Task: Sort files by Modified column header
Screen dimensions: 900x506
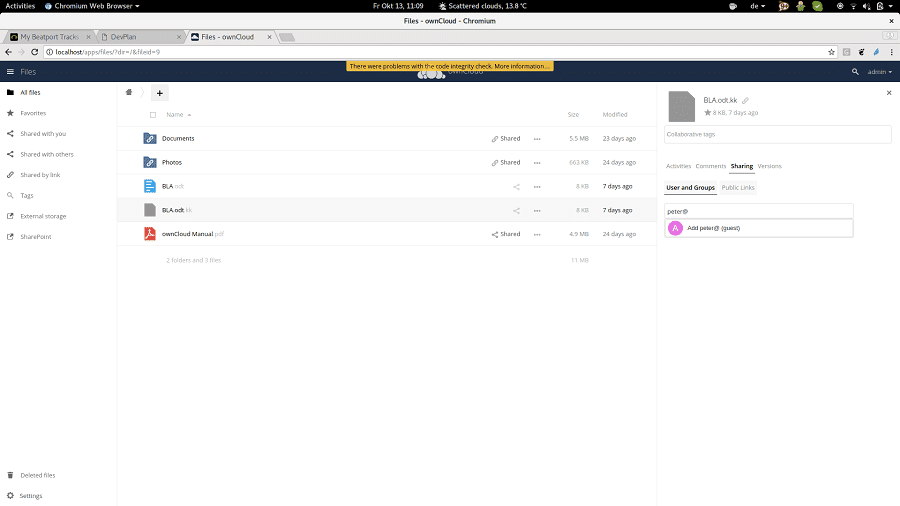Action: pyautogui.click(x=615, y=115)
